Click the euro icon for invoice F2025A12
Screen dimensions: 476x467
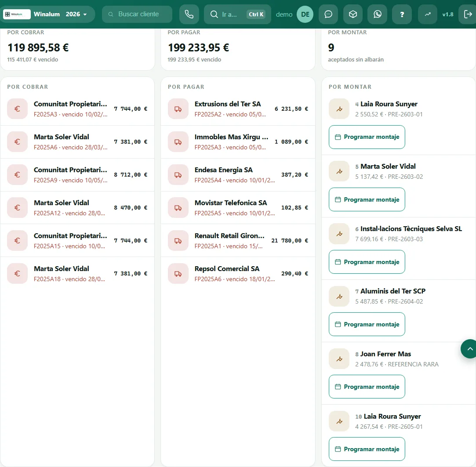pyautogui.click(x=17, y=207)
